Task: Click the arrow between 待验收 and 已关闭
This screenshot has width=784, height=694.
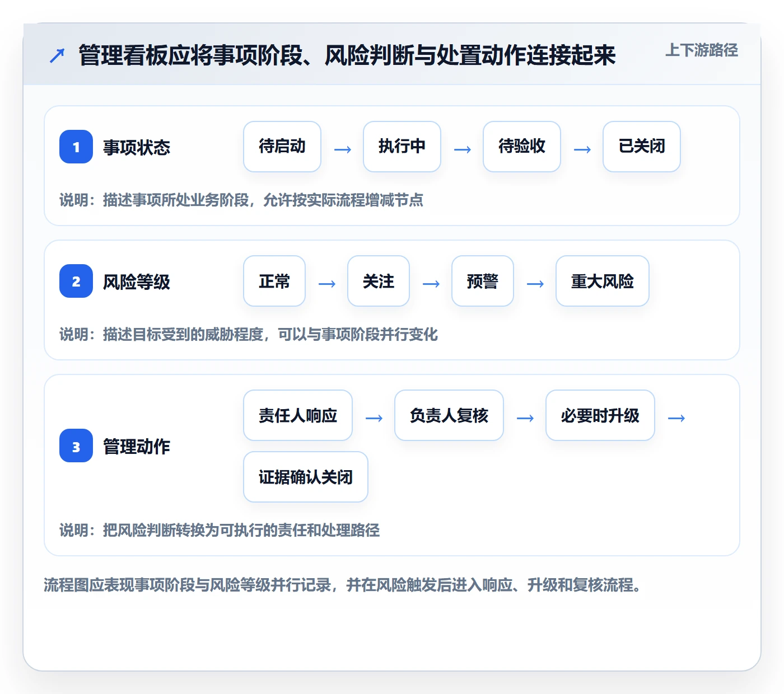Action: (582, 149)
